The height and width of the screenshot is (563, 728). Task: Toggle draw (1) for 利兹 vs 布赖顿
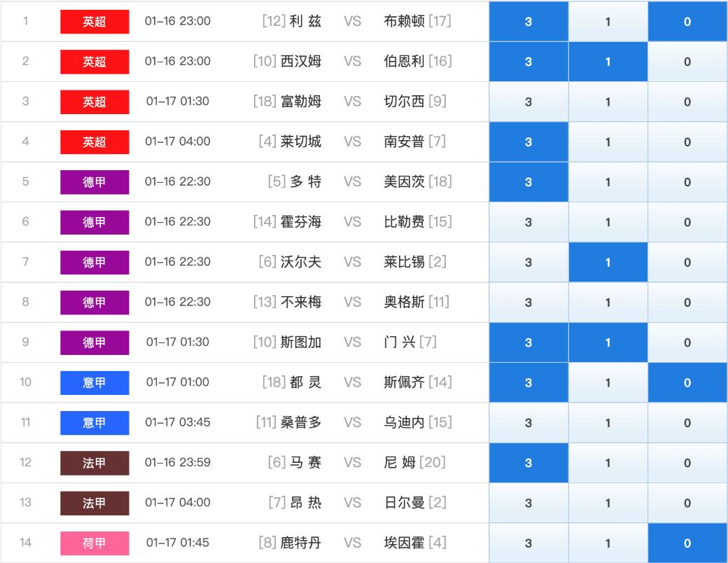[x=608, y=22]
